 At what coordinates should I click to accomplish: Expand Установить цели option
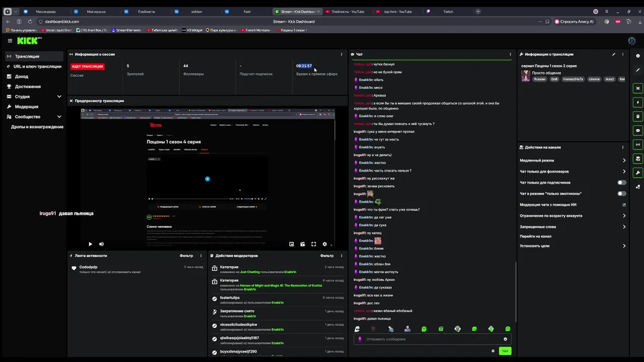[573, 246]
